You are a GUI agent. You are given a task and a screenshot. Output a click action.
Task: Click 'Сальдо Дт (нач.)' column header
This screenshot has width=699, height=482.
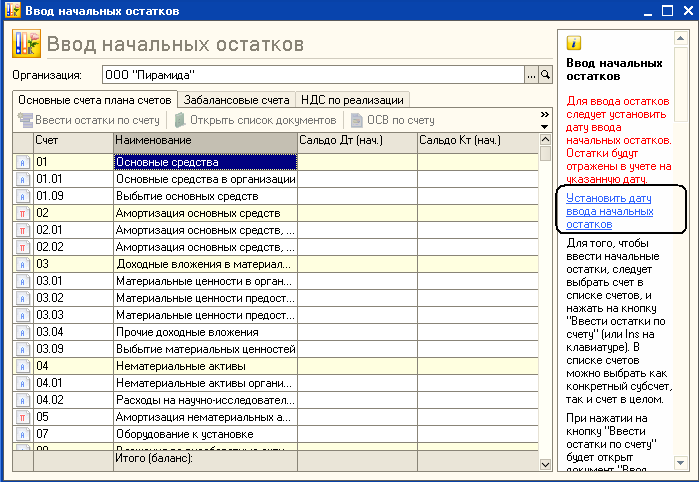pos(358,143)
